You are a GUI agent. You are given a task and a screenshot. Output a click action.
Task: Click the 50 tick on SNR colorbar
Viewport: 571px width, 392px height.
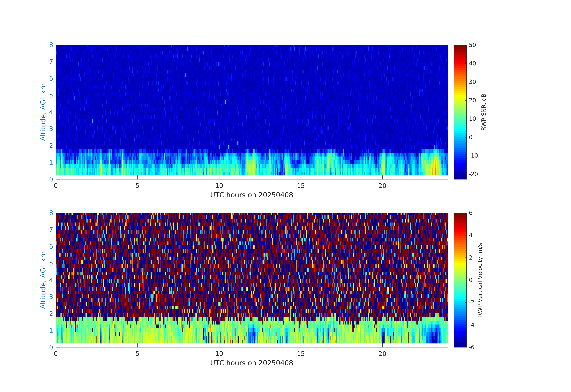click(x=472, y=45)
